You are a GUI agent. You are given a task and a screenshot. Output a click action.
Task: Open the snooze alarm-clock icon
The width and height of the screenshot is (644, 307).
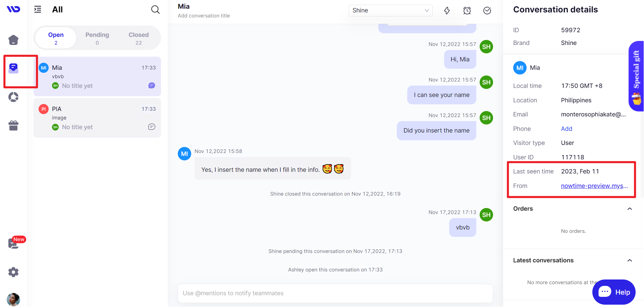point(467,10)
